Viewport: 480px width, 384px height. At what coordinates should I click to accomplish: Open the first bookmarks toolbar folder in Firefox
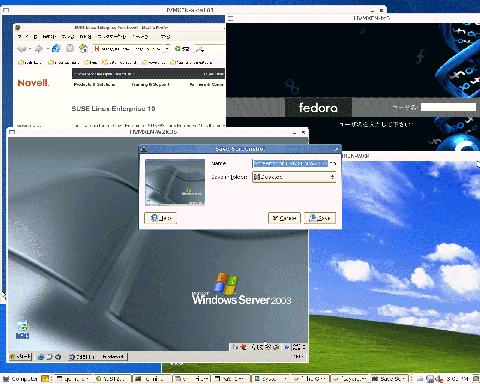click(30, 62)
